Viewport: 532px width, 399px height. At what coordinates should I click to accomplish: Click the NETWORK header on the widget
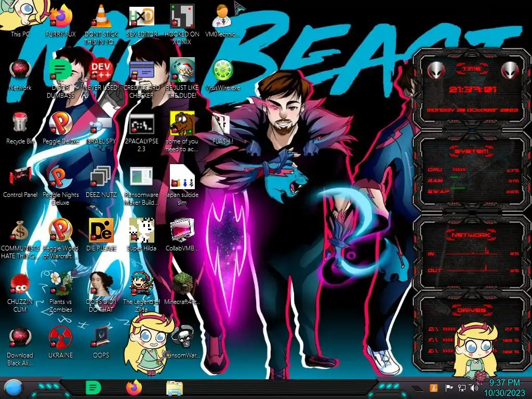coord(471,235)
